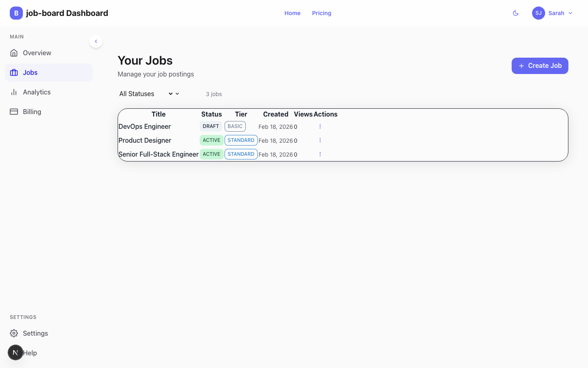588x368 pixels.
Task: Click the Senior Full-Stack Engineer title link
Action: 158,154
